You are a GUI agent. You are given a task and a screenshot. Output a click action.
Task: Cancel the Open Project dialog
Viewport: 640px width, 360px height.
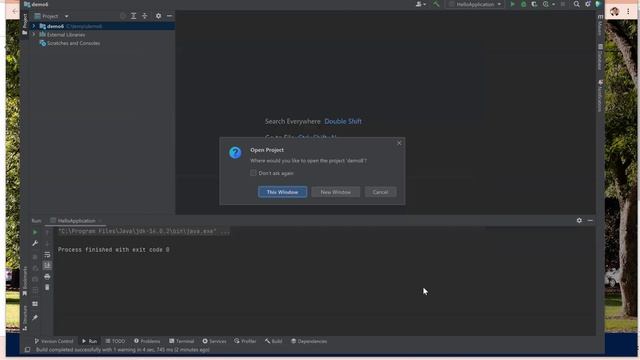380,192
